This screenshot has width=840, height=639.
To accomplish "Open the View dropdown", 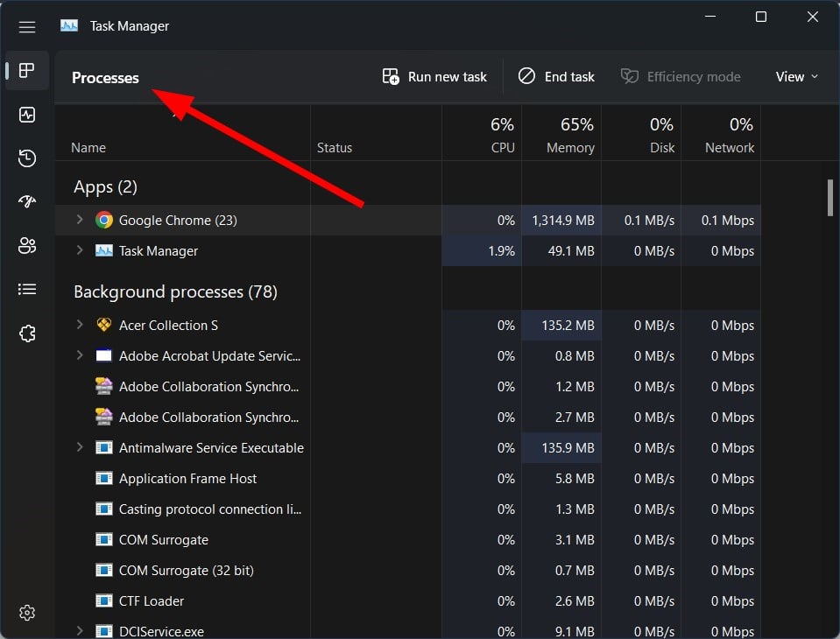I will pyautogui.click(x=796, y=76).
